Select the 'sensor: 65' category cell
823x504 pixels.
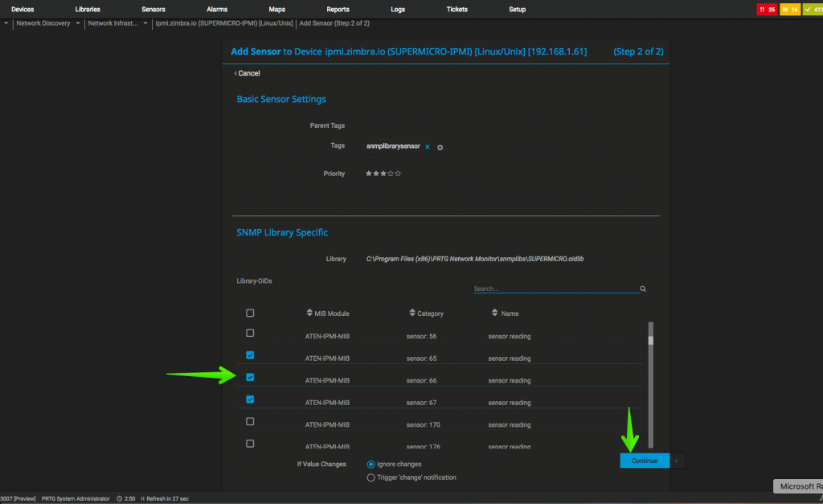[x=421, y=358]
